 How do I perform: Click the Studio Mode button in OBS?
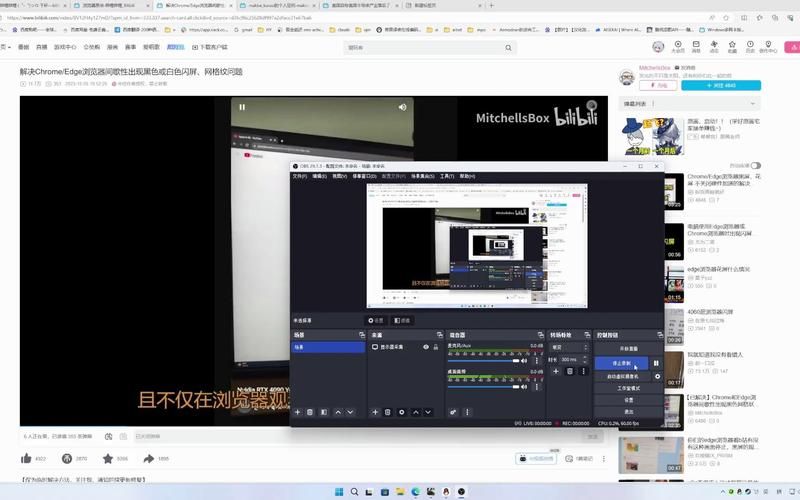tap(629, 388)
